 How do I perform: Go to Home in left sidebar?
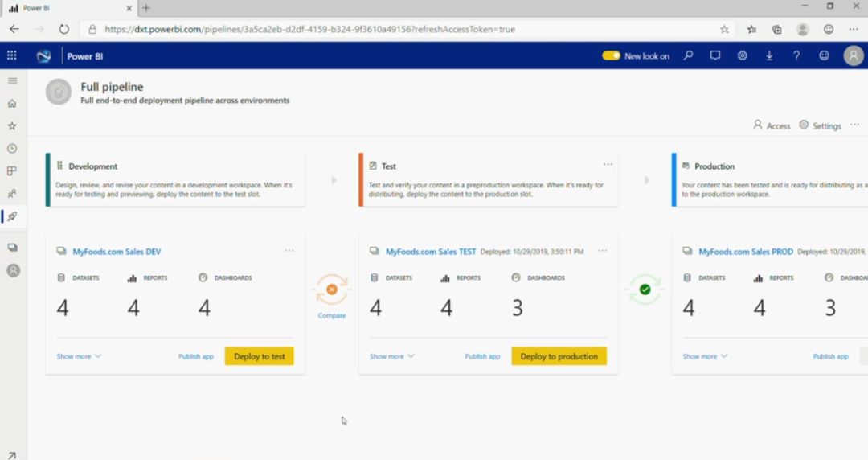pos(12,104)
